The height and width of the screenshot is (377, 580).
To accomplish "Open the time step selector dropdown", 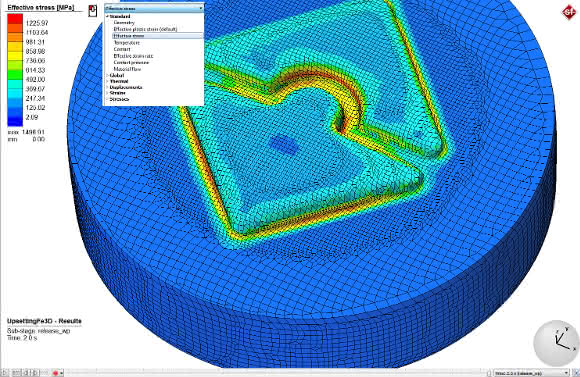I will (x=531, y=373).
